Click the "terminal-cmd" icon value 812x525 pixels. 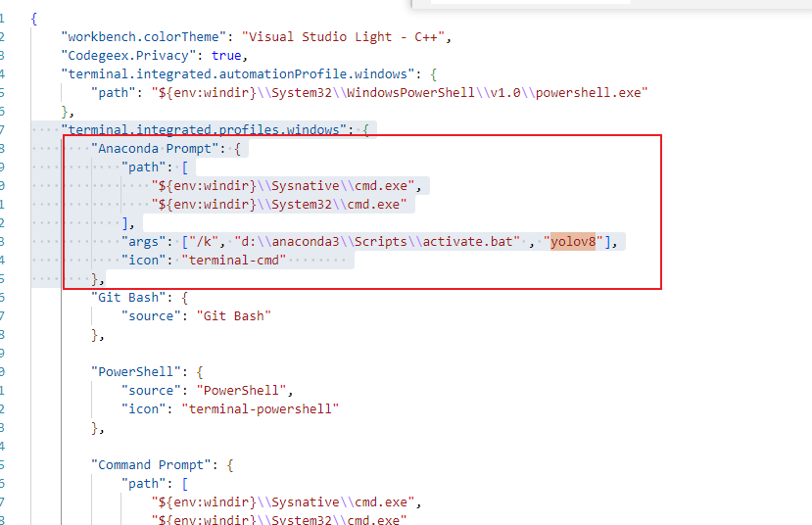[x=234, y=261]
